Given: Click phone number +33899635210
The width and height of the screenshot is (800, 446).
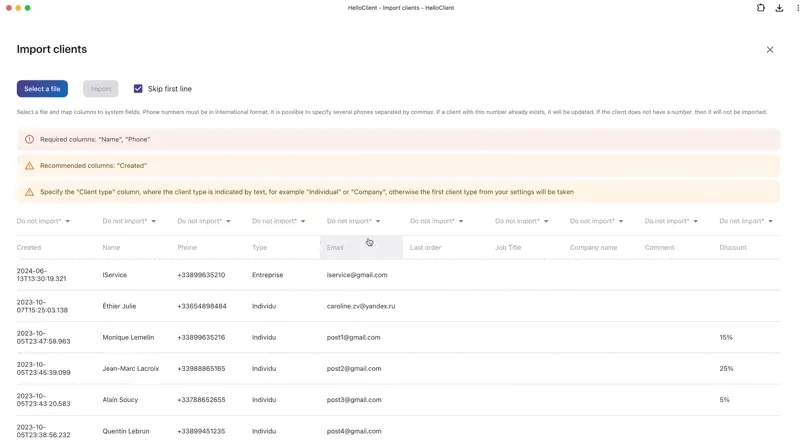Looking at the screenshot, I should pyautogui.click(x=201, y=275).
